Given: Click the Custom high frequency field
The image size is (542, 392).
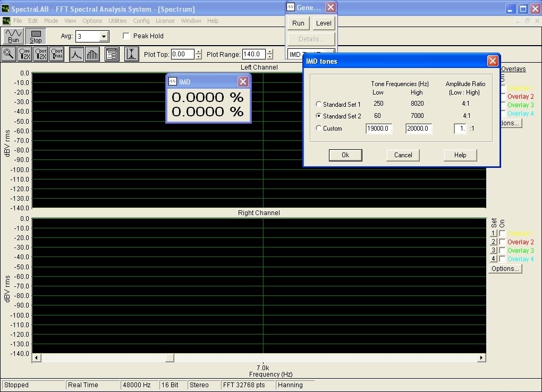Looking at the screenshot, I should (419, 129).
